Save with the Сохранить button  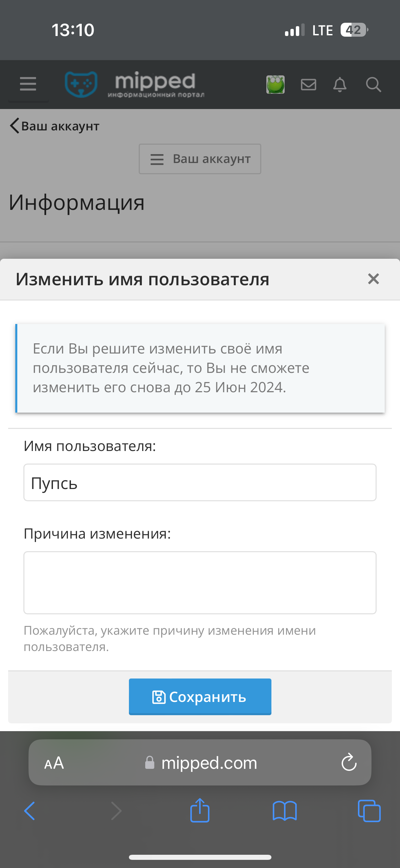pyautogui.click(x=200, y=697)
